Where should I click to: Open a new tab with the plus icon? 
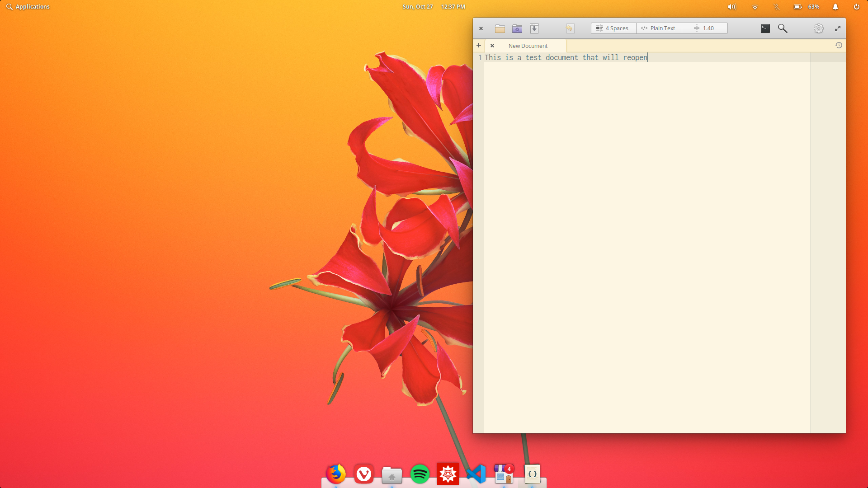[479, 45]
